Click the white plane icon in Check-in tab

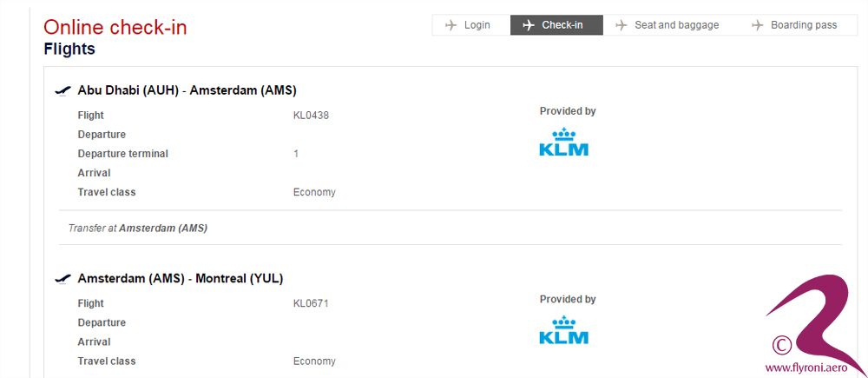(529, 25)
